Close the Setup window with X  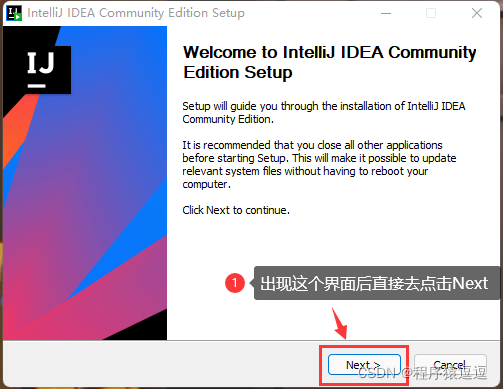coord(477,13)
